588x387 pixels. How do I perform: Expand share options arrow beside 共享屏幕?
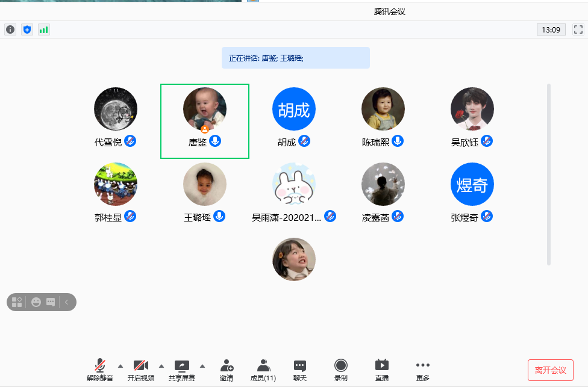click(202, 366)
